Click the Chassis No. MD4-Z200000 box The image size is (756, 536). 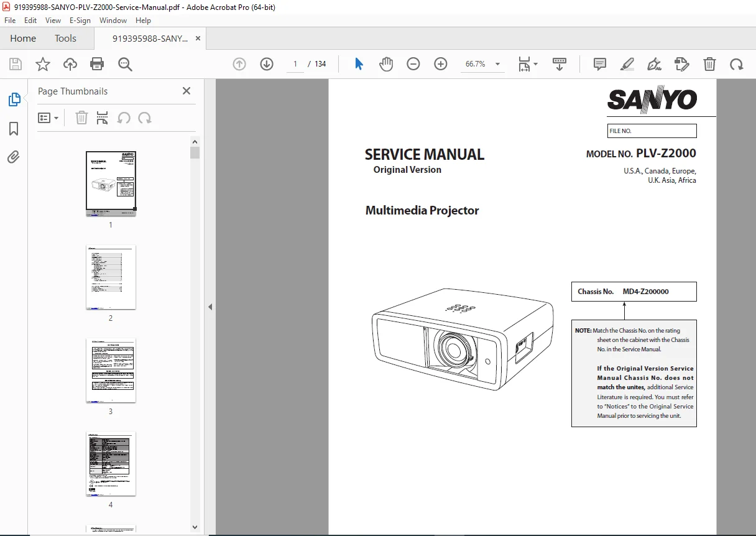[x=634, y=291]
